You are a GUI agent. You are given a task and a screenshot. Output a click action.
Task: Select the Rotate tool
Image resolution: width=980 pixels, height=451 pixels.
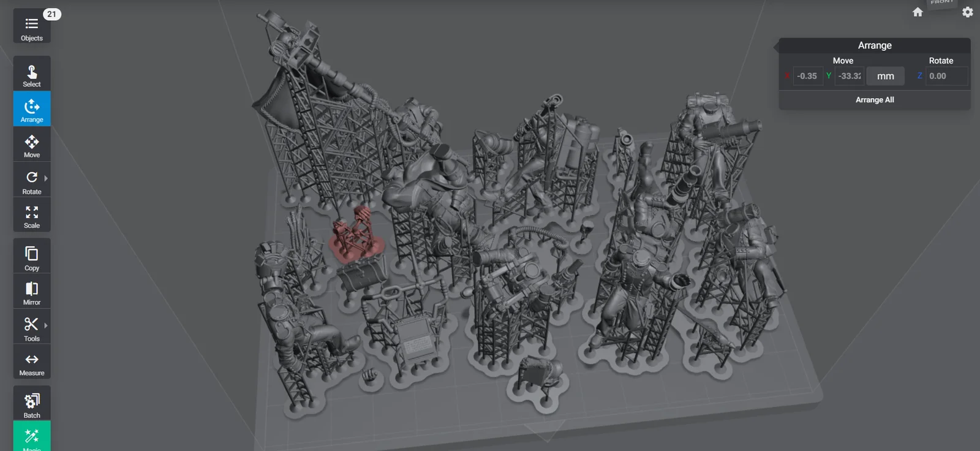(x=32, y=180)
